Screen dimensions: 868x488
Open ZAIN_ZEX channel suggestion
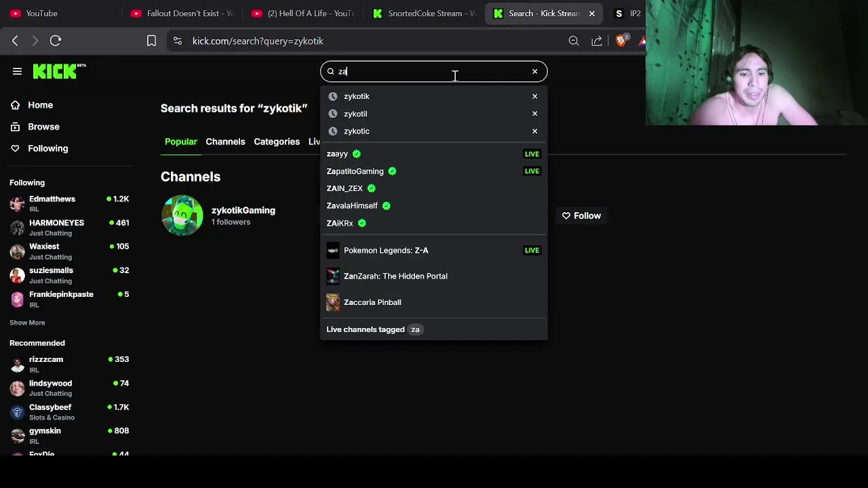(x=433, y=188)
